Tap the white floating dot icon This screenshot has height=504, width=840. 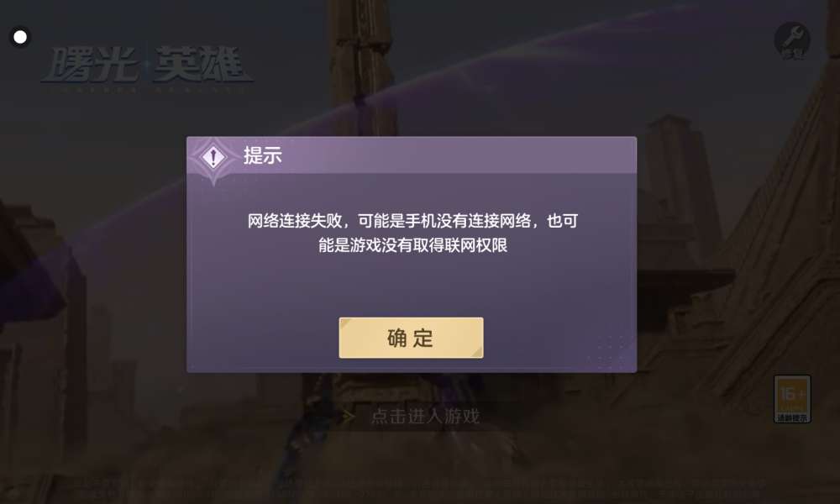pyautogui.click(x=20, y=37)
